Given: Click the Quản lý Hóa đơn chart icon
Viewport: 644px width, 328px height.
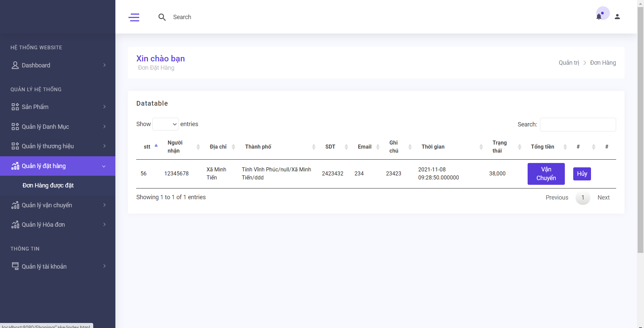Looking at the screenshot, I should click(x=15, y=224).
